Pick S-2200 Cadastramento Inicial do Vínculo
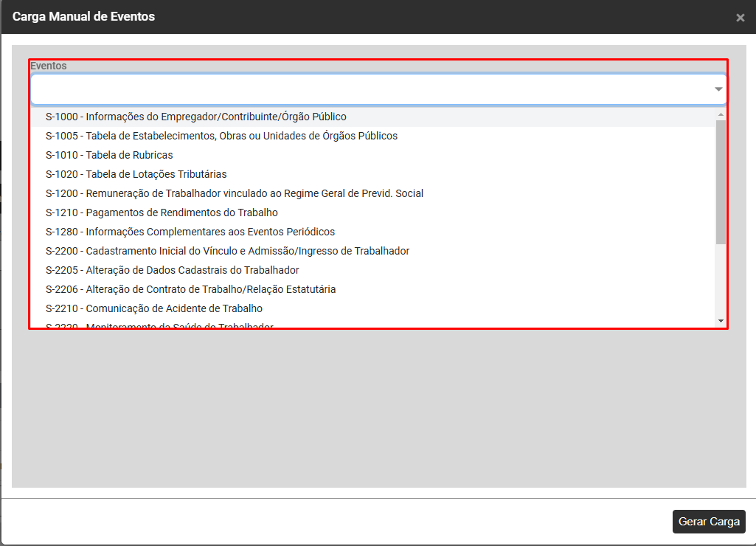 pos(227,251)
